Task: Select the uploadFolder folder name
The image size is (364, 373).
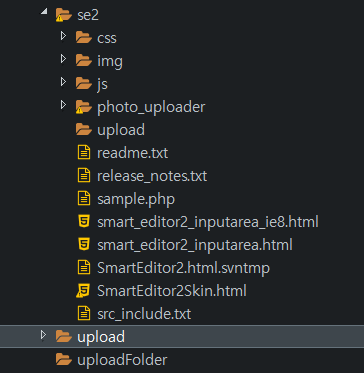Action: point(122,360)
